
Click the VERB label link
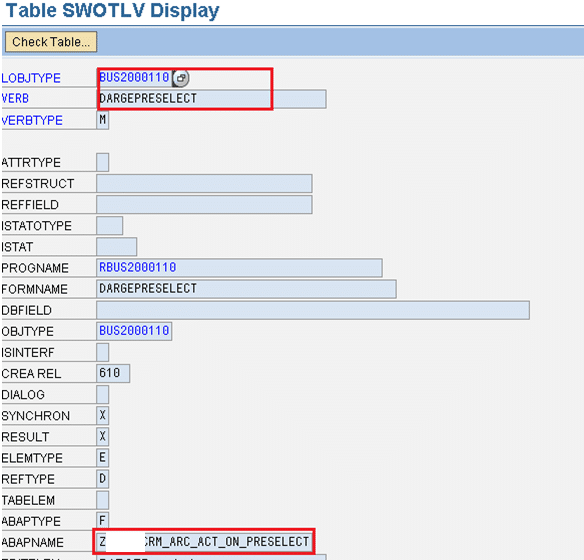pyautogui.click(x=15, y=99)
